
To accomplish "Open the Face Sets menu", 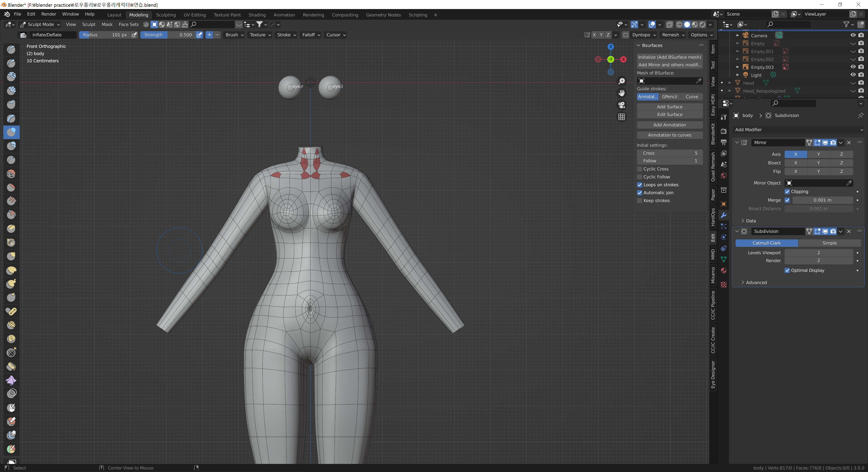I will click(x=128, y=24).
